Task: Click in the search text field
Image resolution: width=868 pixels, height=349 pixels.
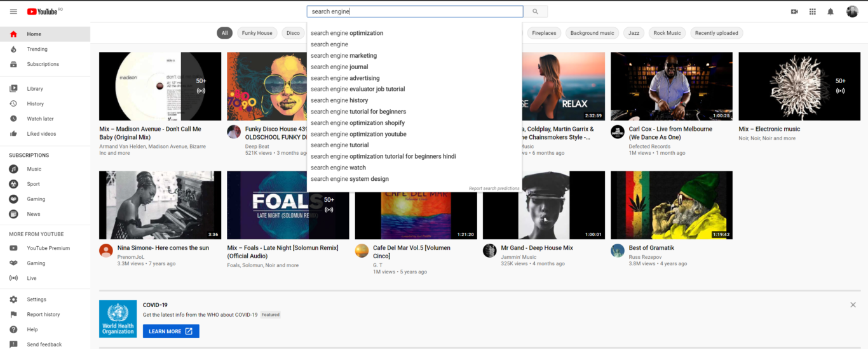Action: 415,11
